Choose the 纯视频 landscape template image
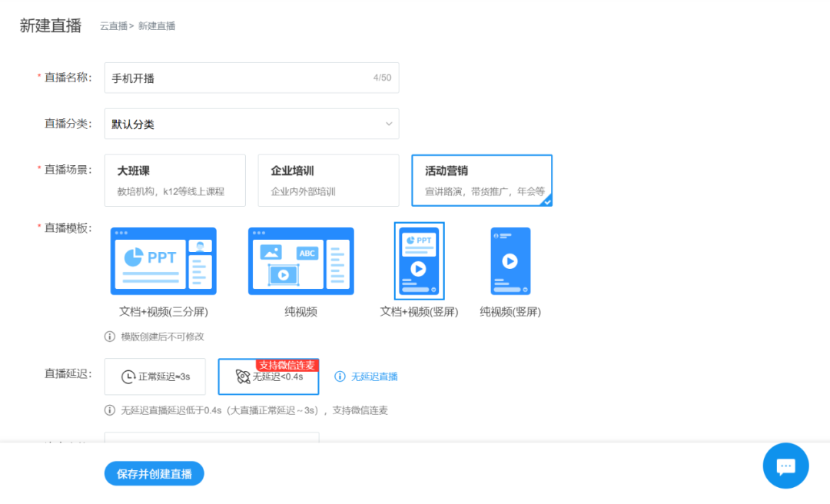Viewport: 830px width, 504px height. pos(300,261)
